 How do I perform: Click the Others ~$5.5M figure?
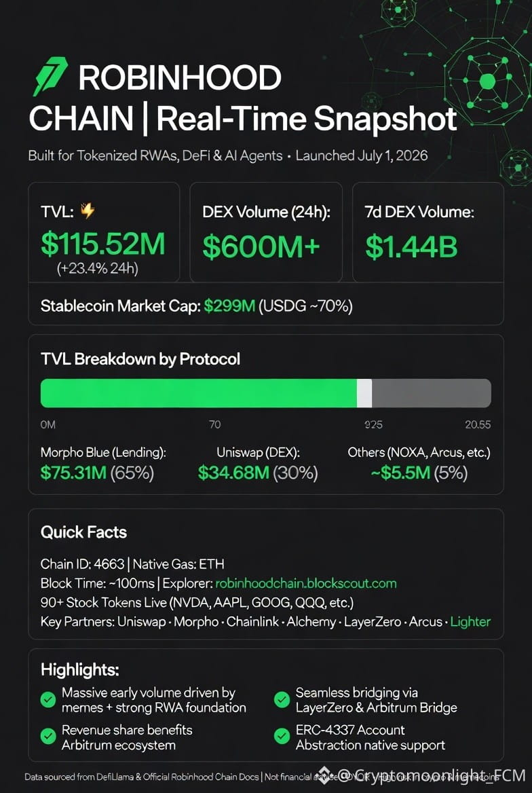pos(400,473)
